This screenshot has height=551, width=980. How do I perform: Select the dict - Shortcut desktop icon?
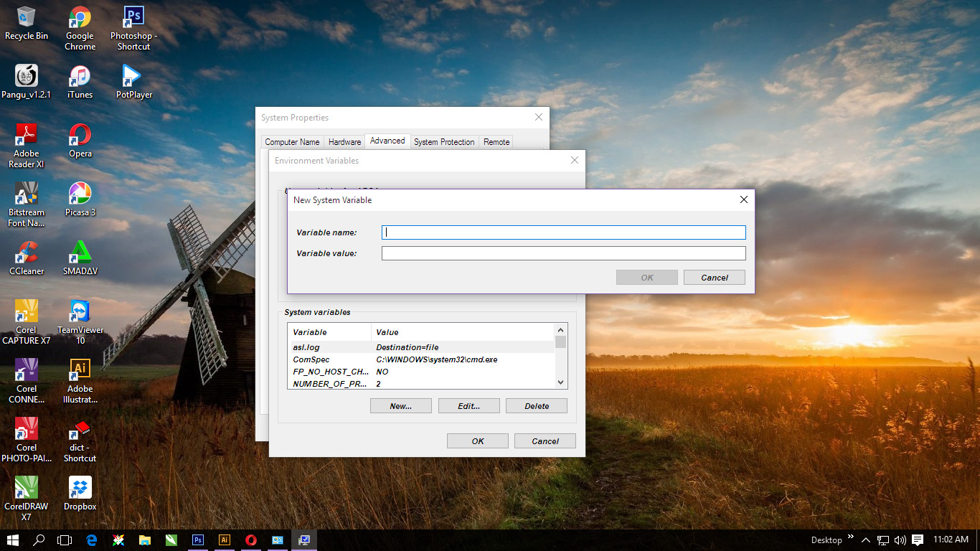(x=80, y=440)
